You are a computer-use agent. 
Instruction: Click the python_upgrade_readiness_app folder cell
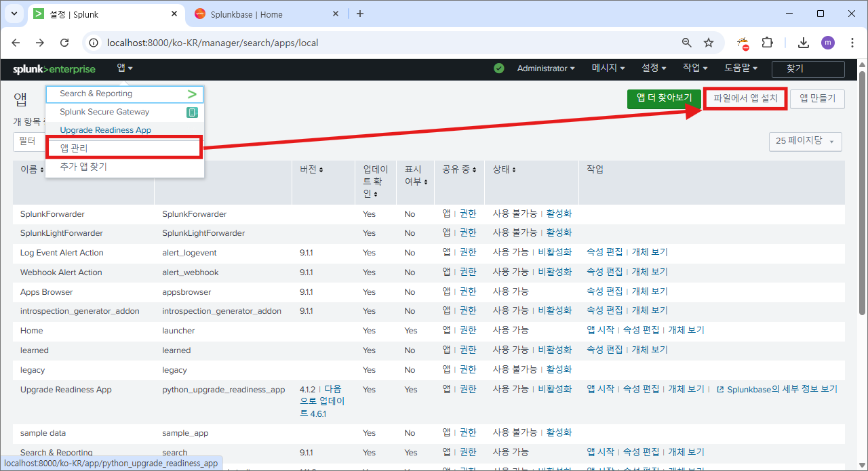223,390
